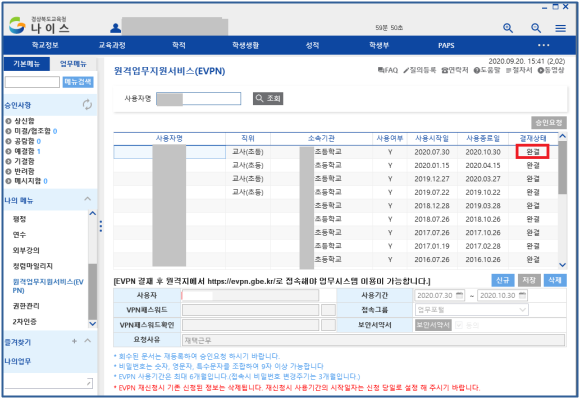Open the hamburger menu icon

560,28
